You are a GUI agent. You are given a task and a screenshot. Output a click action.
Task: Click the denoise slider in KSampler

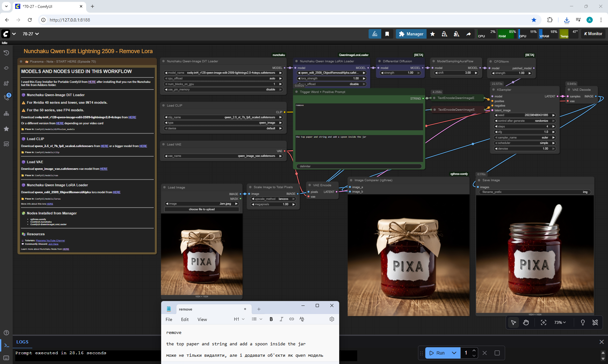coord(524,149)
